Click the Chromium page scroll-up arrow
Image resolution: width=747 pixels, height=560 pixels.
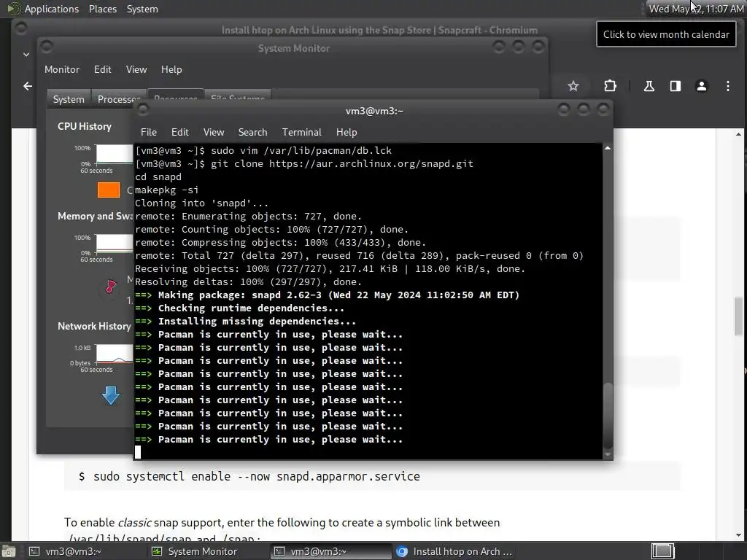pos(738,134)
